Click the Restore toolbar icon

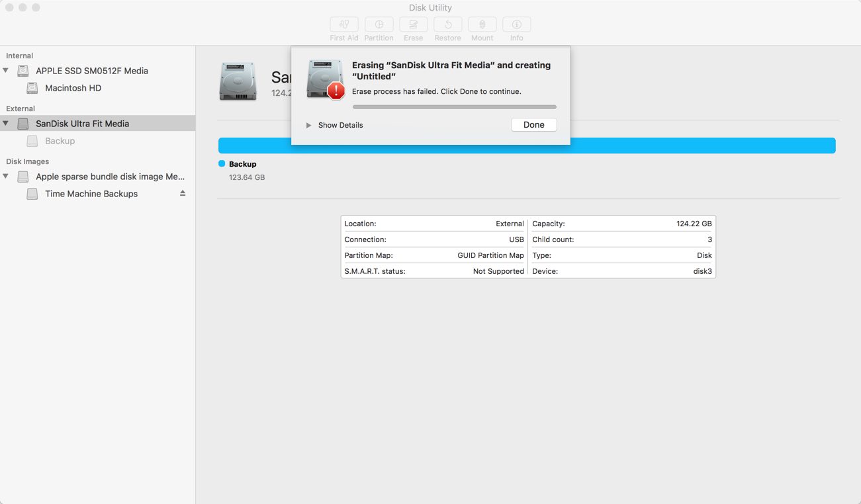click(x=447, y=24)
